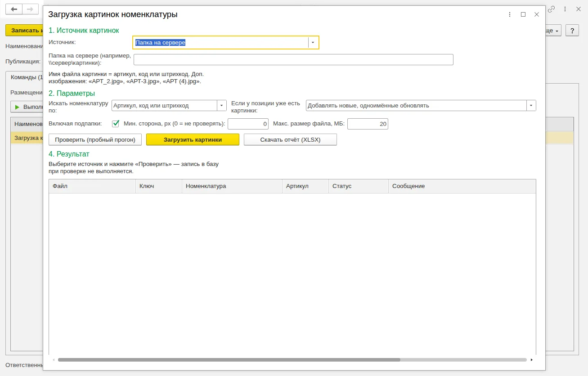The height and width of the screenshot is (376, 588).
Task: Click the yellow Загрузить картинки button
Action: [x=193, y=139]
